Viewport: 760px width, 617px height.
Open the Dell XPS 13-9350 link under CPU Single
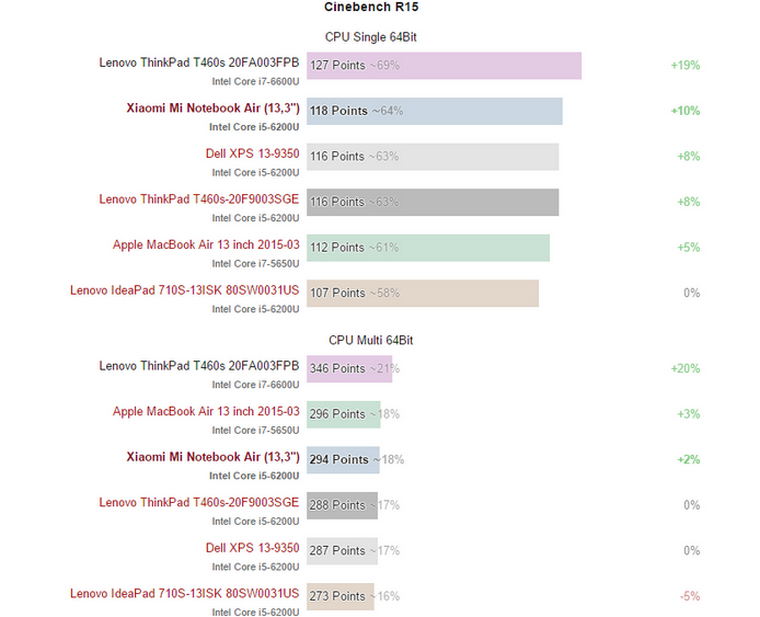point(252,154)
